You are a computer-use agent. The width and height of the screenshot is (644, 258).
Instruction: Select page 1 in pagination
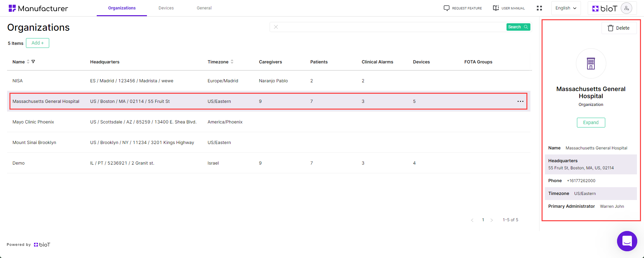(x=483, y=220)
